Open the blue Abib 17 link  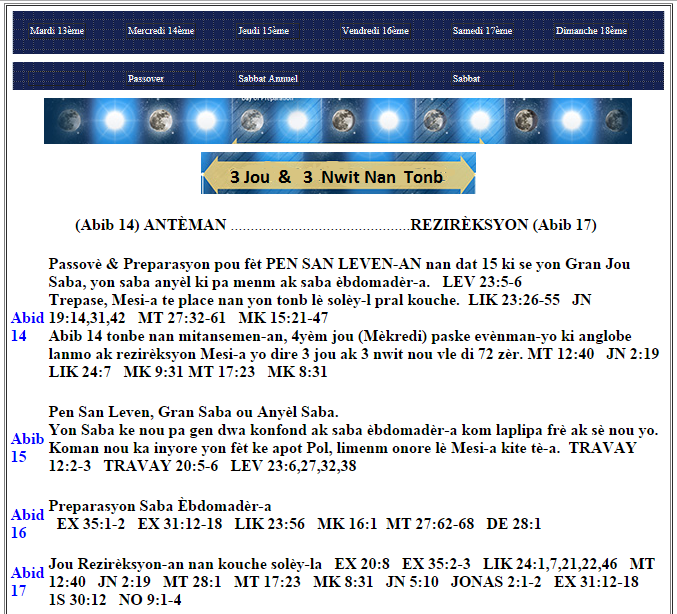(27, 581)
